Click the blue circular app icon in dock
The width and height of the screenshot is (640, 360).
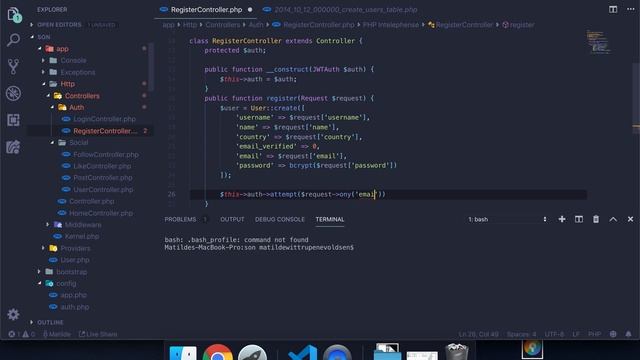point(337,353)
